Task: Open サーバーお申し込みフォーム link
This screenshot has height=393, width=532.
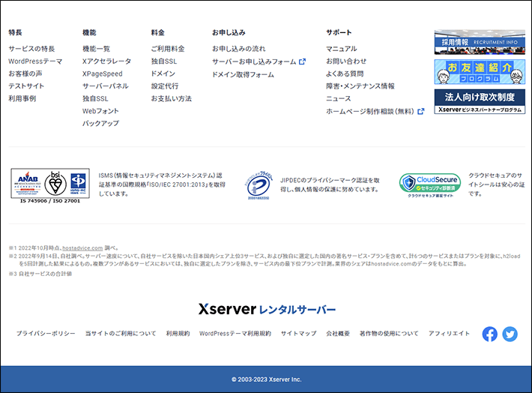Action: pos(254,61)
